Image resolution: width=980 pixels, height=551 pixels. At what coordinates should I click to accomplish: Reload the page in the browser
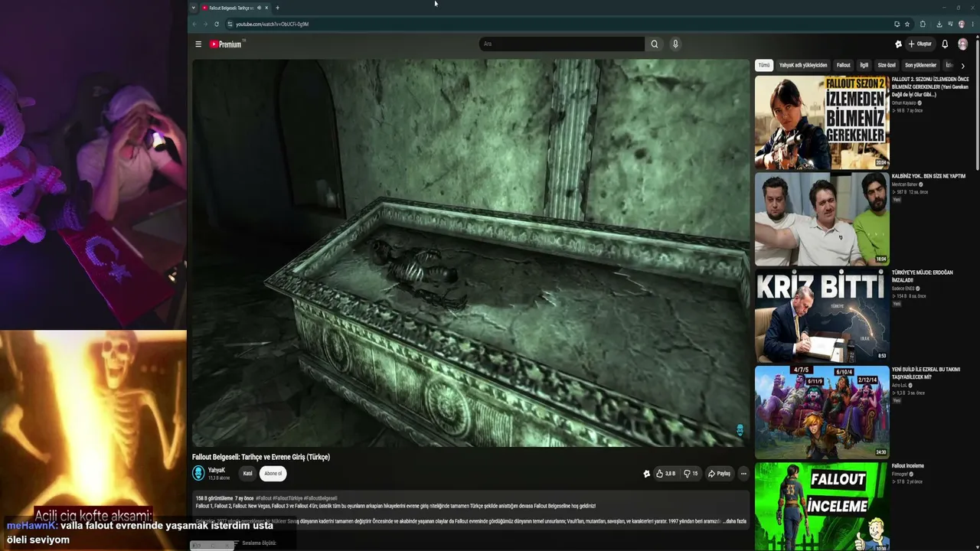pyautogui.click(x=217, y=24)
